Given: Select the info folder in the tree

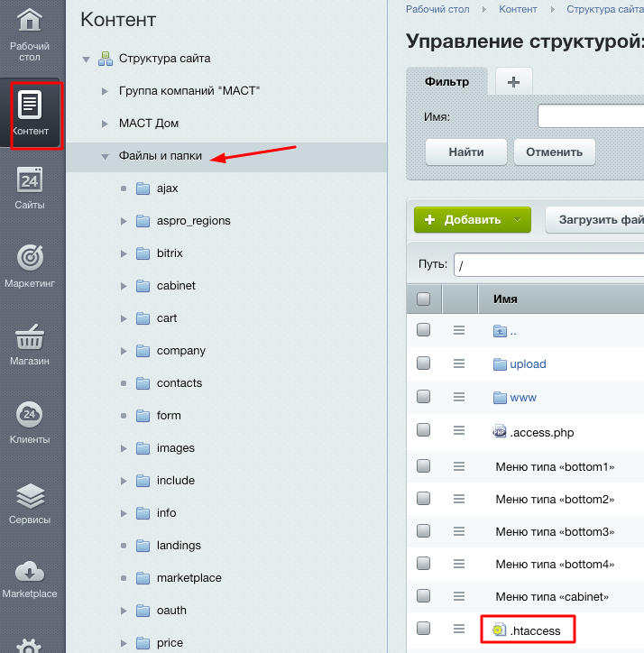Looking at the screenshot, I should tap(166, 513).
